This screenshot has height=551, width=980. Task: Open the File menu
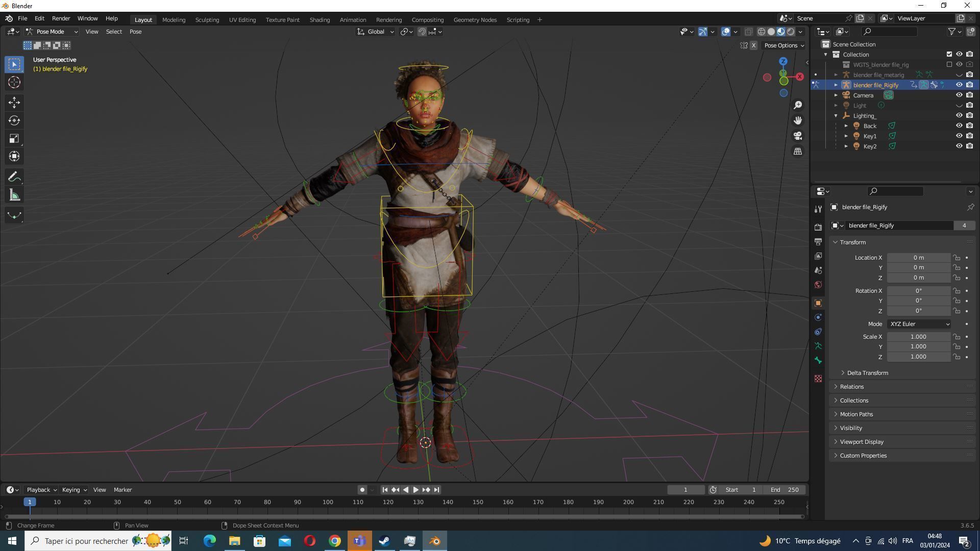(22, 18)
